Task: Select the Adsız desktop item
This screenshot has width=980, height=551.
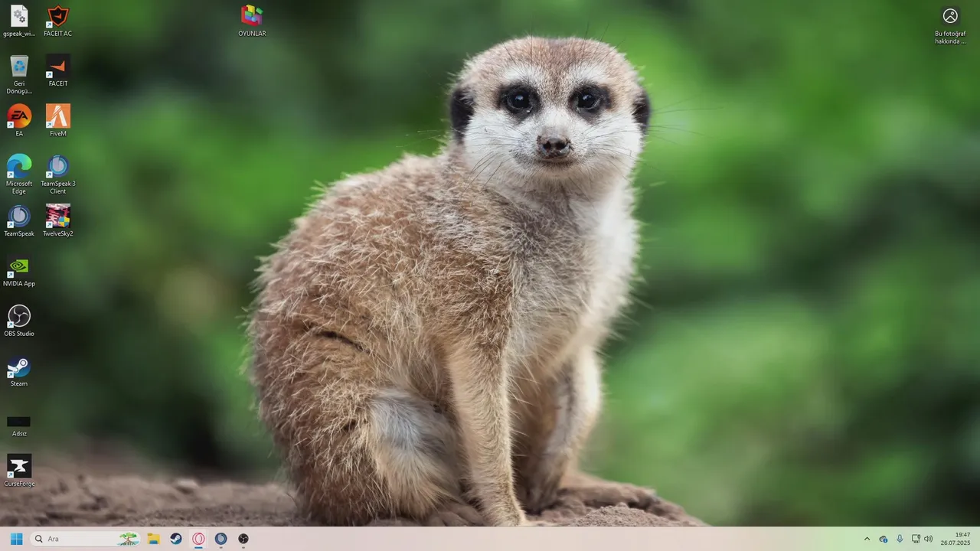Action: click(19, 425)
